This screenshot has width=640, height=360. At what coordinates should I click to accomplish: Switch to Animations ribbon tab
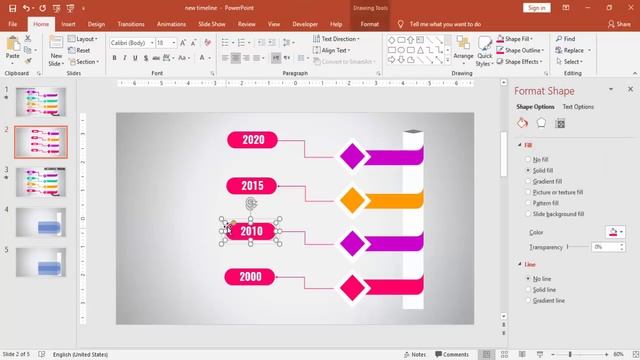(x=171, y=24)
